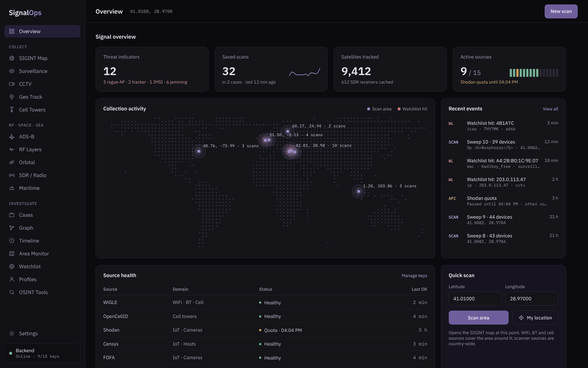Open View all recent events
Viewport: 588px width, 368px height.
551,109
